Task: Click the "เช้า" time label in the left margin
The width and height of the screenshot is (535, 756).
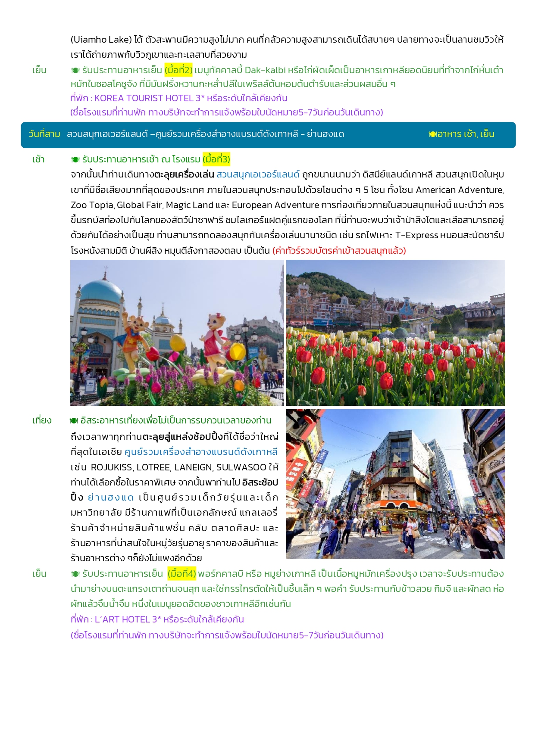Action: 39,159
